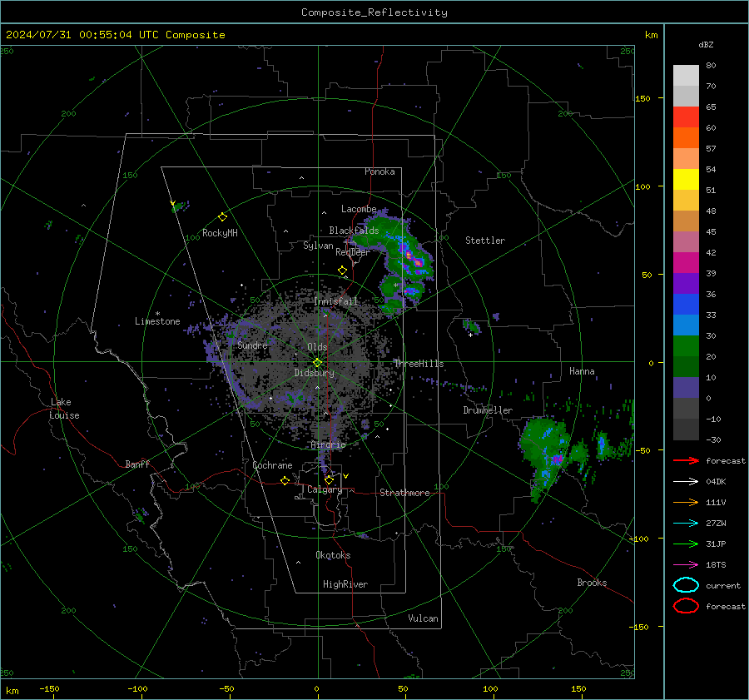Click the Strathmore label
This screenshot has height=700, width=749.
404,493
